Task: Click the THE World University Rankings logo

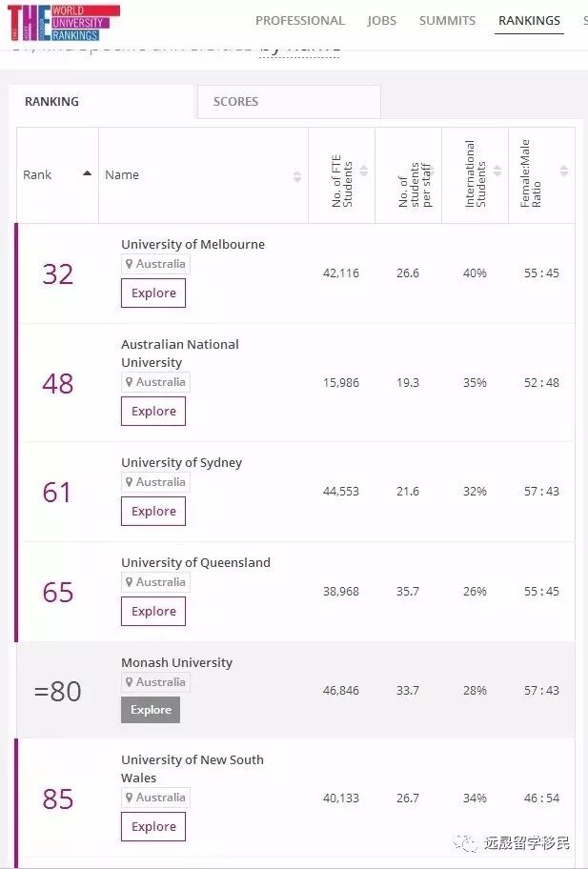Action: pos(64,23)
